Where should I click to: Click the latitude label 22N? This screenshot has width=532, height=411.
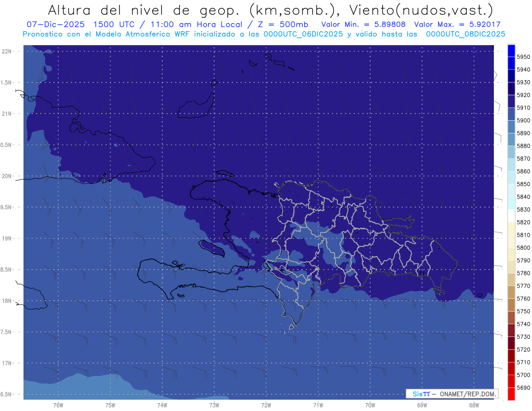7,51
